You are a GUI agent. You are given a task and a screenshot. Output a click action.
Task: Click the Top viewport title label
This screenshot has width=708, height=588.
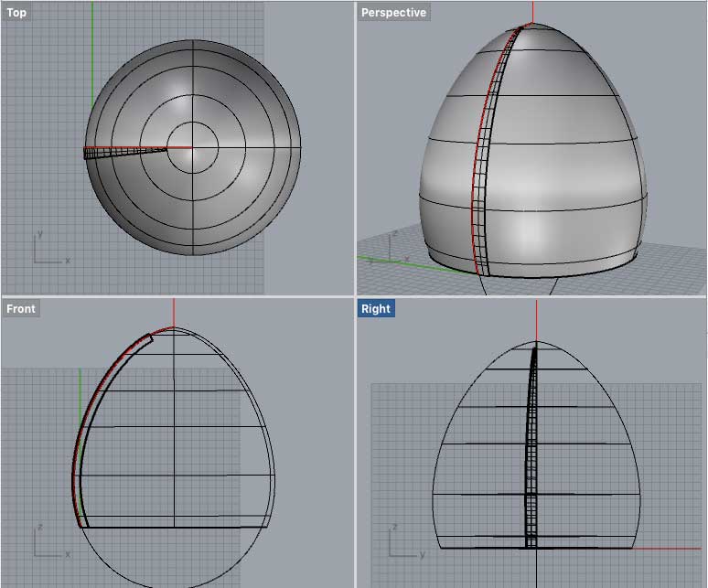(x=16, y=13)
